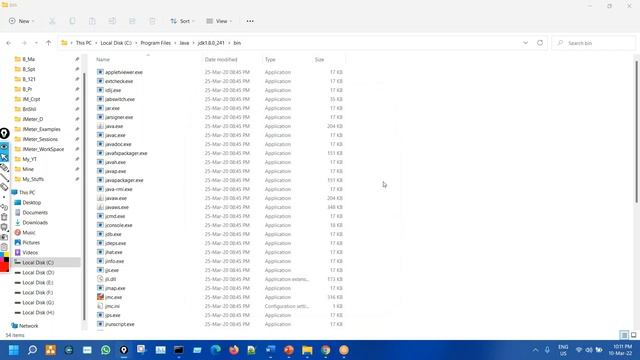Select the cursor pointer annotation tool

click(x=4, y=157)
